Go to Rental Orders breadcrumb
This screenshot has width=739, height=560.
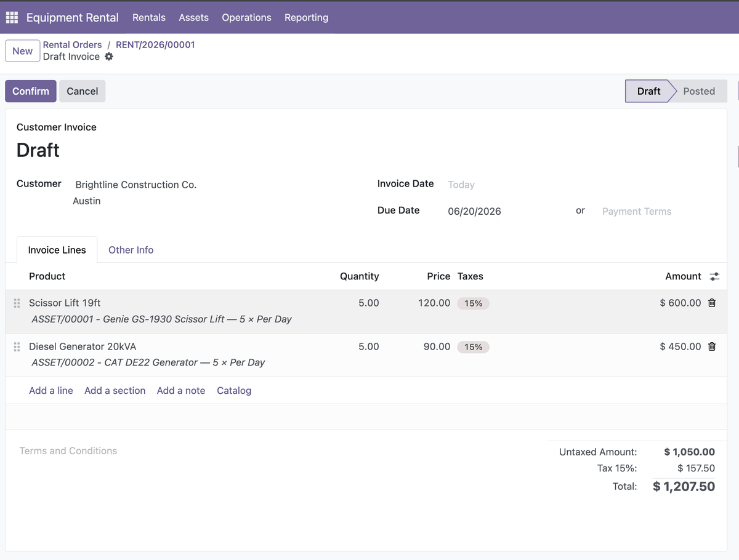(72, 44)
